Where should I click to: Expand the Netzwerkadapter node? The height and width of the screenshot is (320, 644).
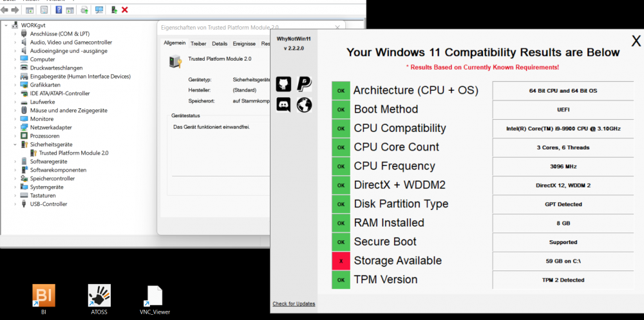pos(15,127)
